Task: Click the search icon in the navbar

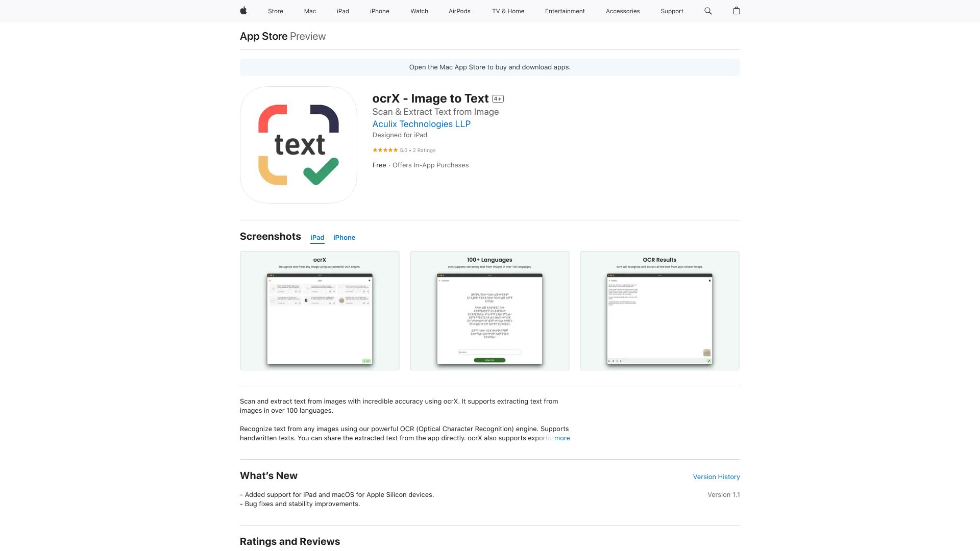Action: click(708, 11)
